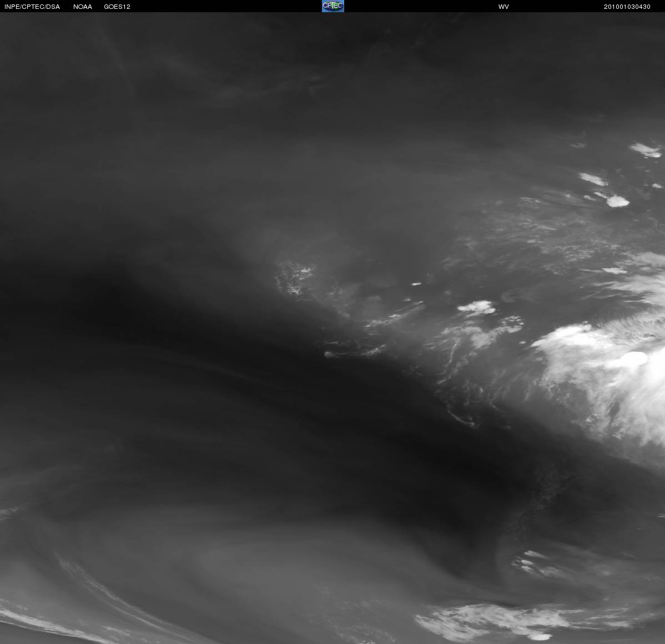
Task: Click the CPTEC logo in header
Action: tap(333, 6)
